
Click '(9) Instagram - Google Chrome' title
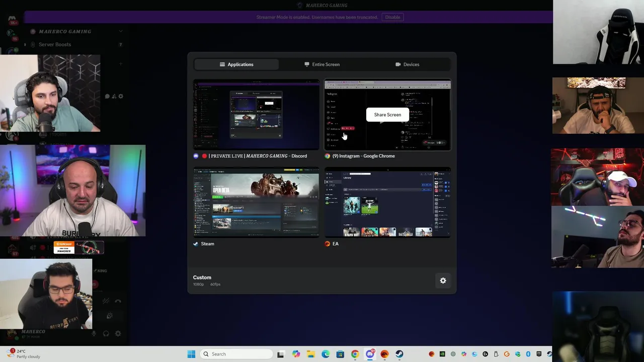pos(364,156)
